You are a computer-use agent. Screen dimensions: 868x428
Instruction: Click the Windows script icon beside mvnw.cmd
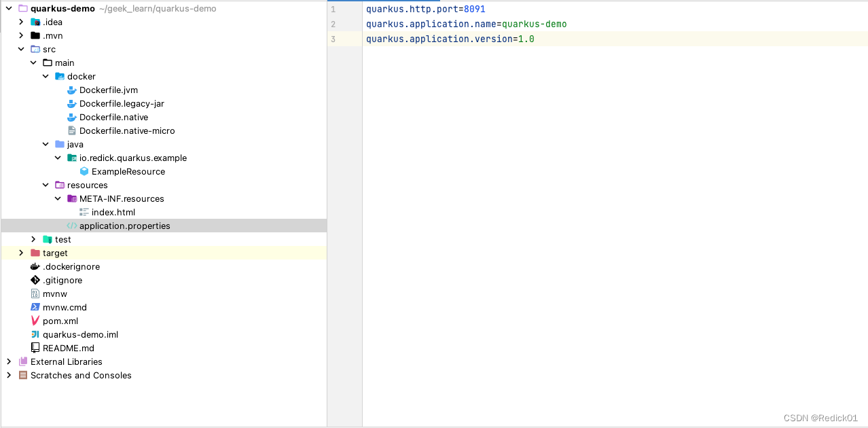coord(35,307)
